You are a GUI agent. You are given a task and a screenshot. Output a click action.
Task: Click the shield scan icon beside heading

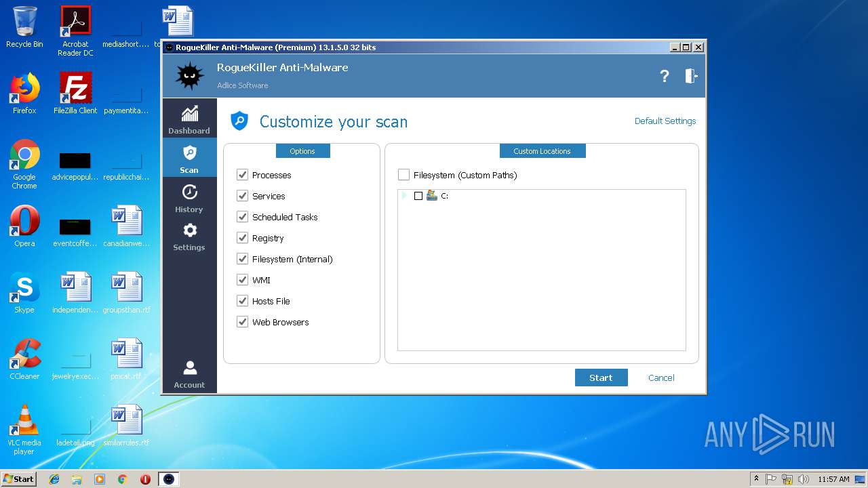pos(239,121)
